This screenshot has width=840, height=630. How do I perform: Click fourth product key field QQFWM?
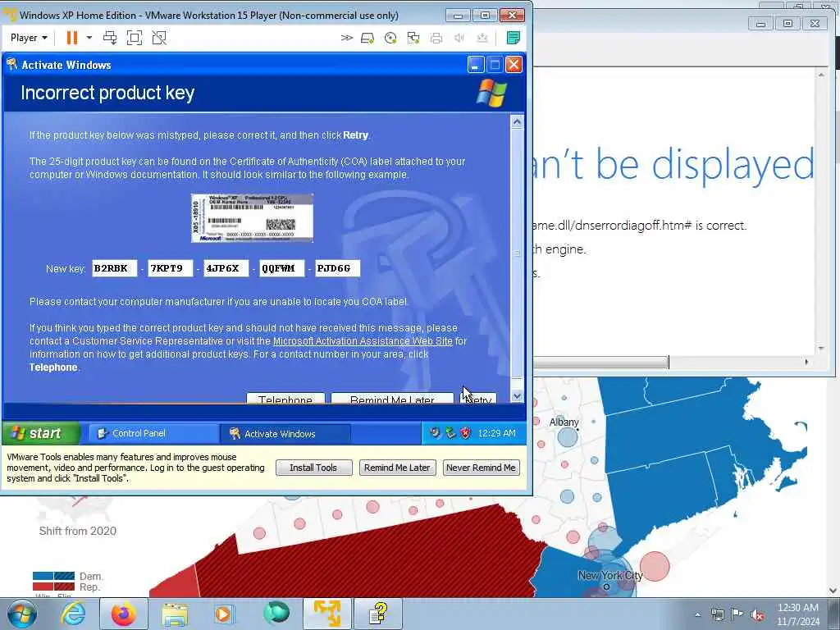pos(282,268)
